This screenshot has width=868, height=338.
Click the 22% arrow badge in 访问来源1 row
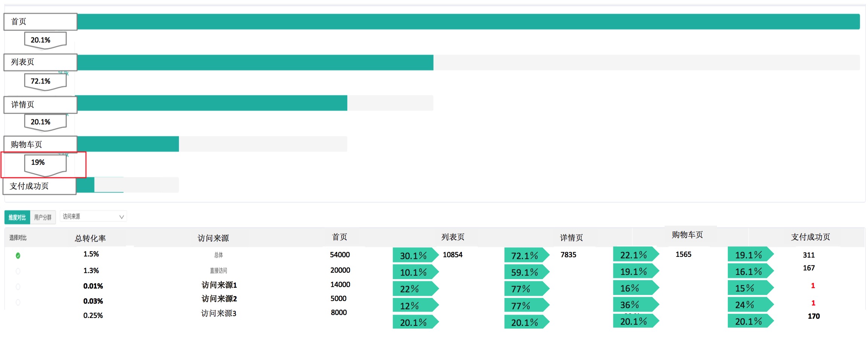[416, 289]
